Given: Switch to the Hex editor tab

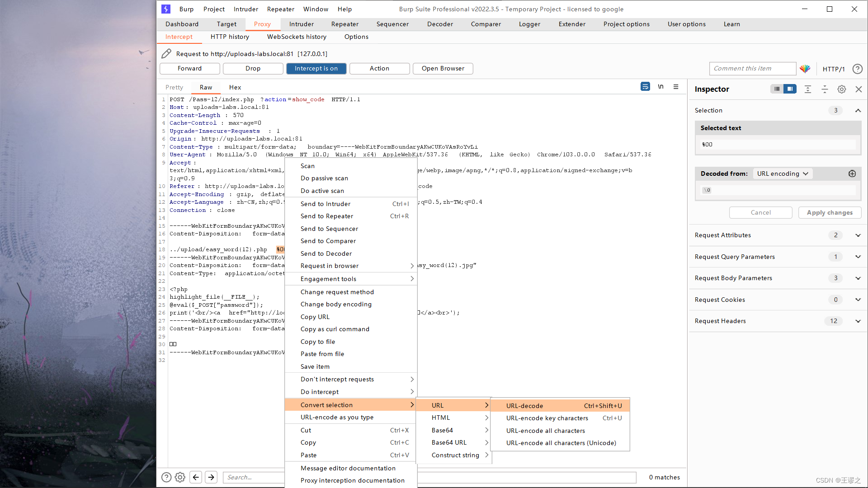Looking at the screenshot, I should tap(235, 87).
